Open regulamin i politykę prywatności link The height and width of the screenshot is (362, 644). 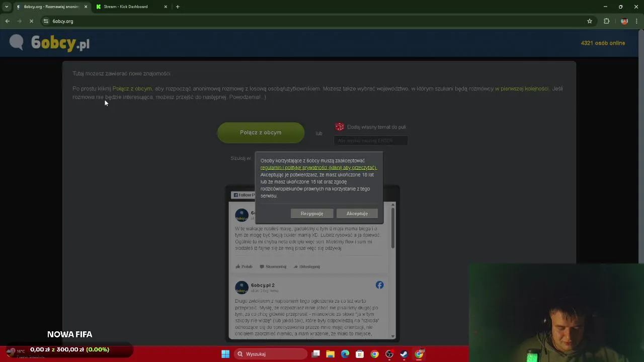[318, 167]
